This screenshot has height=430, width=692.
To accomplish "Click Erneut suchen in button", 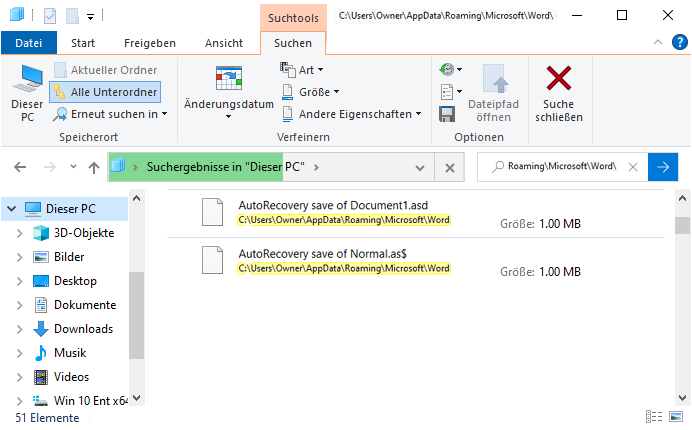I will (110, 114).
